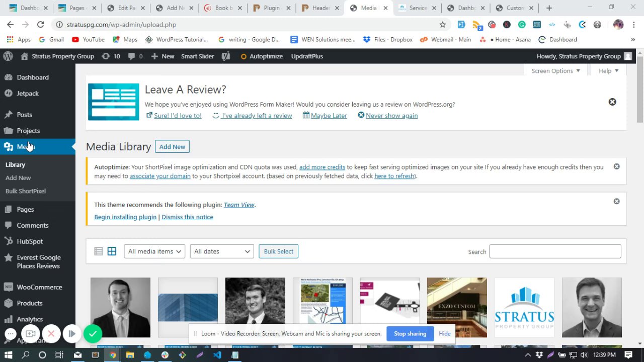644x362 pixels.
Task: Open Howdy, Stratus Property Group account menu
Action: (x=584, y=56)
